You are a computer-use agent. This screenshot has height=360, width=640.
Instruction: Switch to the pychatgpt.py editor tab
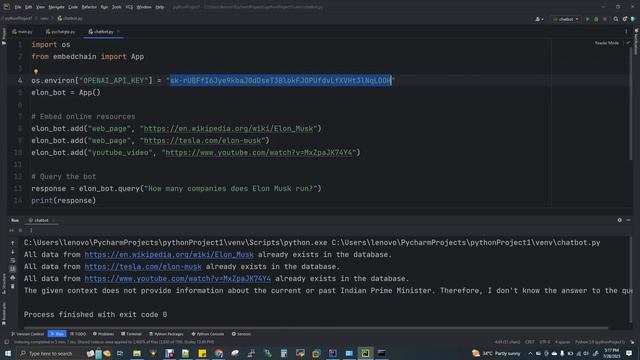coord(60,31)
